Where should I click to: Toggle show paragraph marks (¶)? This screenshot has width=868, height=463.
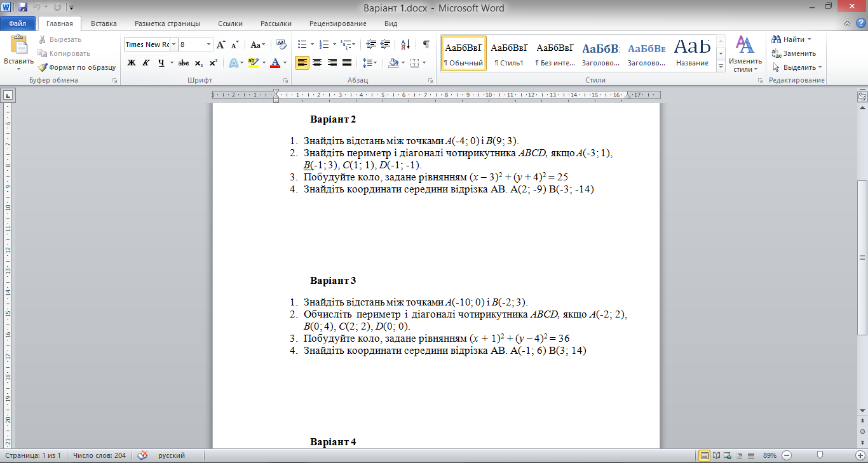point(426,44)
